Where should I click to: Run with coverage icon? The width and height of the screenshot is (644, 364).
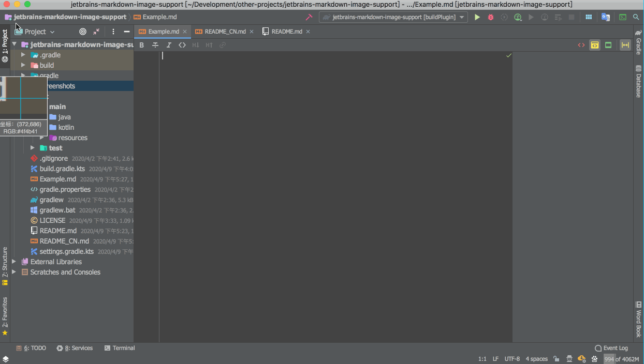pos(504,17)
